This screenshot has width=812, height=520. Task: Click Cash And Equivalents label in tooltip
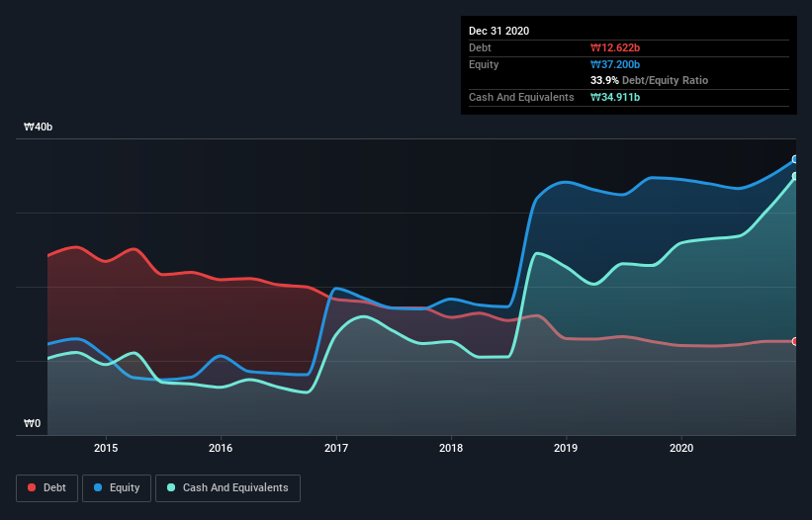pos(521,97)
